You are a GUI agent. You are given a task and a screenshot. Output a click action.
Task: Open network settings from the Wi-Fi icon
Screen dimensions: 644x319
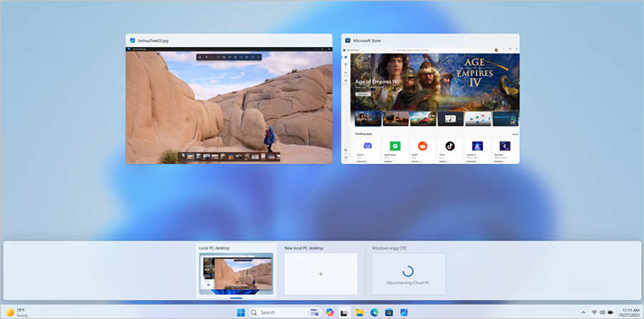pyautogui.click(x=593, y=313)
